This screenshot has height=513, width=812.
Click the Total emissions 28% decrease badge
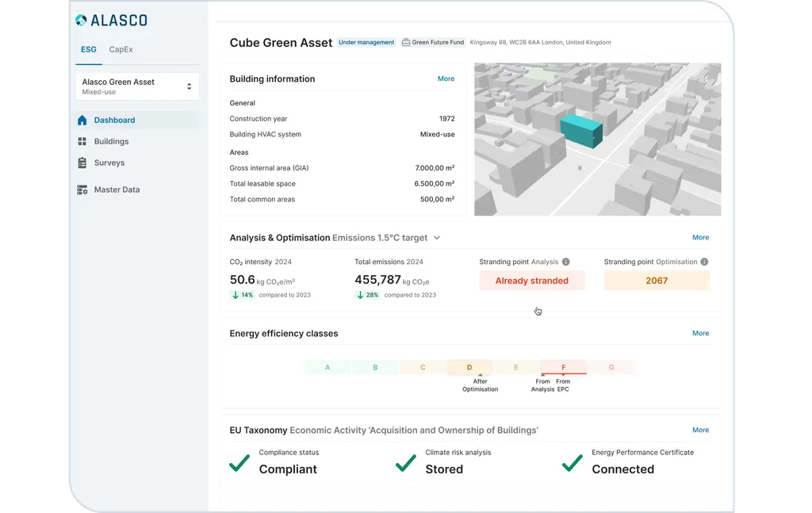pos(368,295)
